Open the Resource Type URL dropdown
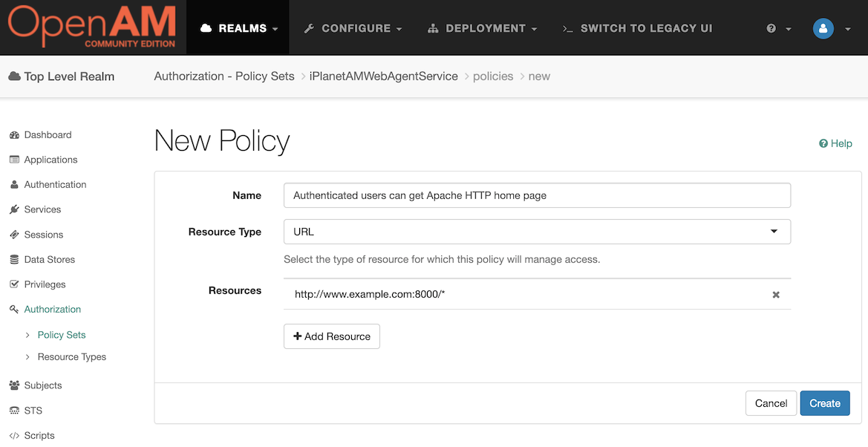 [x=537, y=232]
